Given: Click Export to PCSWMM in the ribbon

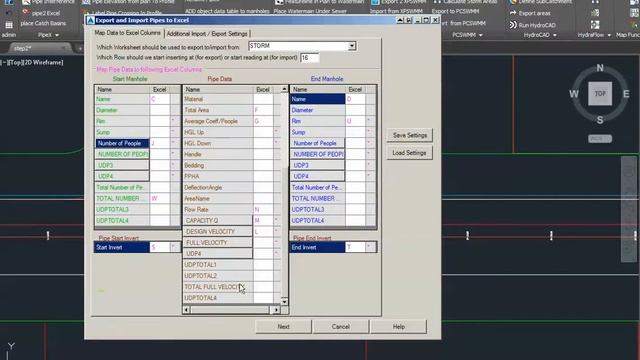Looking at the screenshot, I should tap(455, 11).
